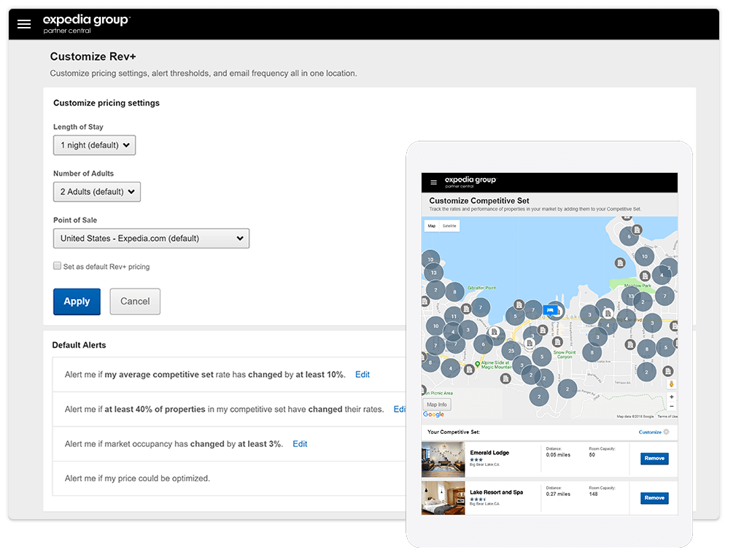Click the Apply button
The height and width of the screenshot is (560, 744).
coord(77,301)
